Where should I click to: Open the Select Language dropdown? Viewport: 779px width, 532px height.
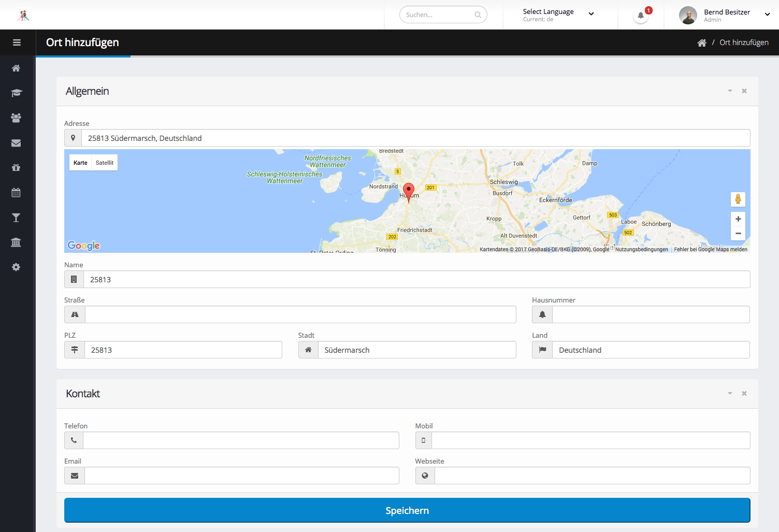tap(558, 15)
